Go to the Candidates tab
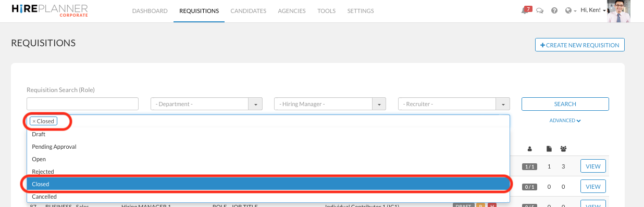Screen dimensions: 644x207 [x=249, y=11]
